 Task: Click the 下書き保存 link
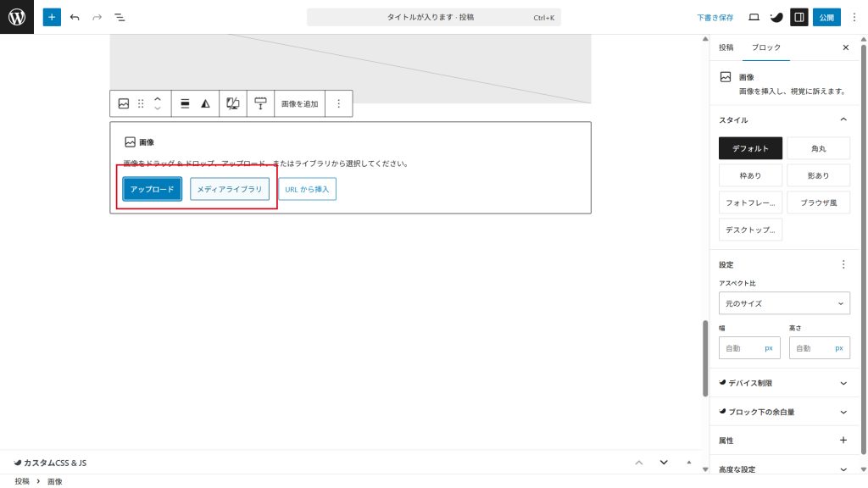tap(715, 17)
